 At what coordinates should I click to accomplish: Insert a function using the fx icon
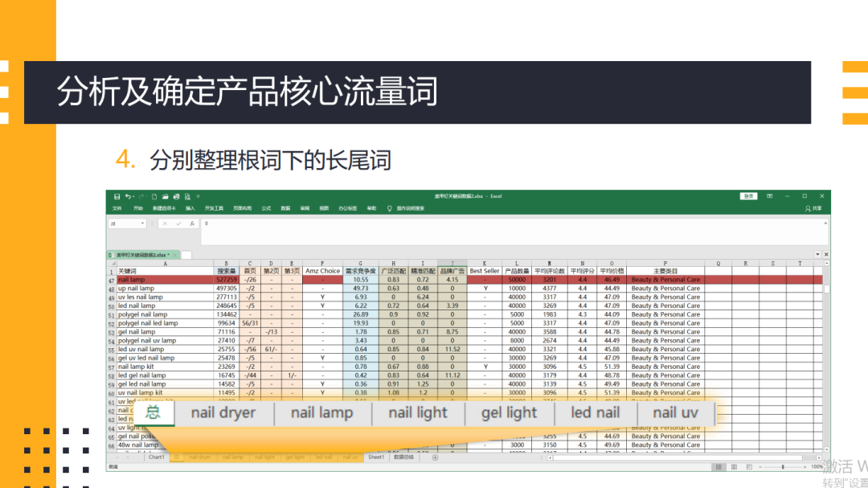click(192, 223)
